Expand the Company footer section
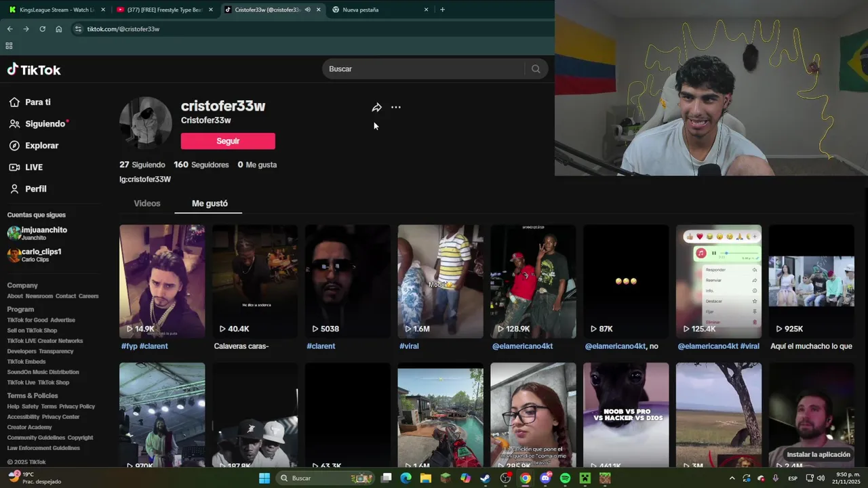The width and height of the screenshot is (868, 488). click(x=22, y=285)
